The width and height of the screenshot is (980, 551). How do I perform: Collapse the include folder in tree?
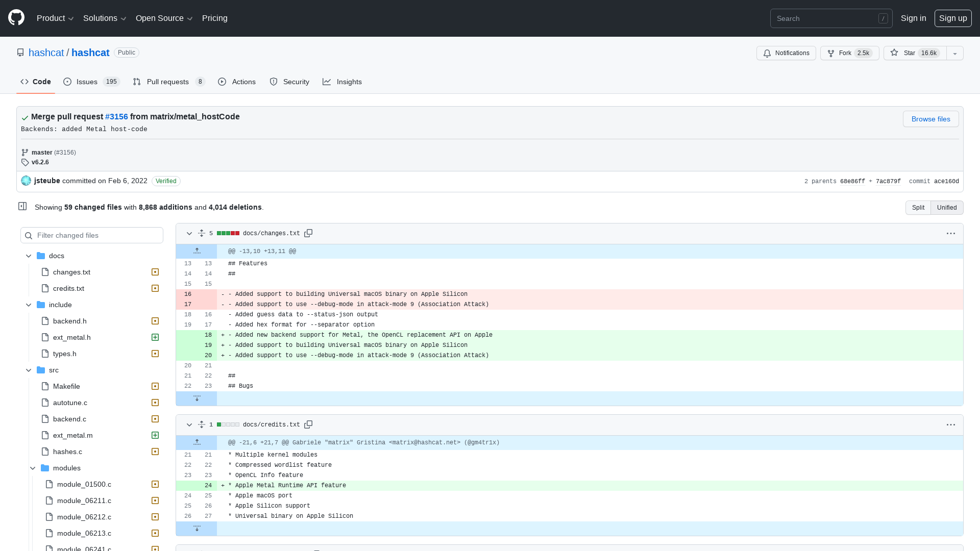pyautogui.click(x=29, y=305)
